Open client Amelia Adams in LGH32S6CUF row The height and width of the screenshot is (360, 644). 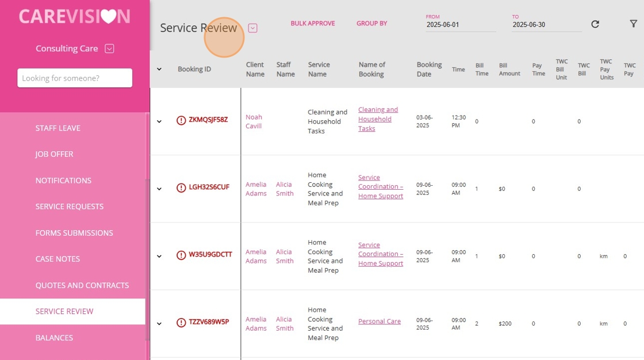[x=256, y=189]
